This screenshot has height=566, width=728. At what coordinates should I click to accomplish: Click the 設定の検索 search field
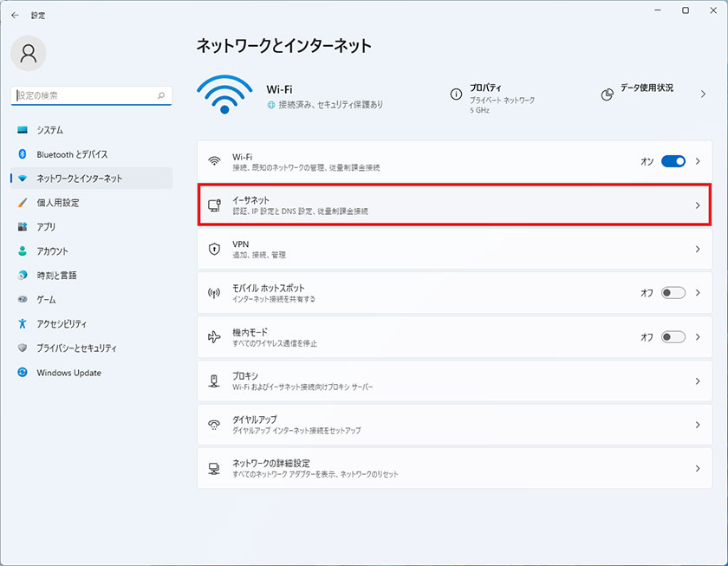(85, 95)
